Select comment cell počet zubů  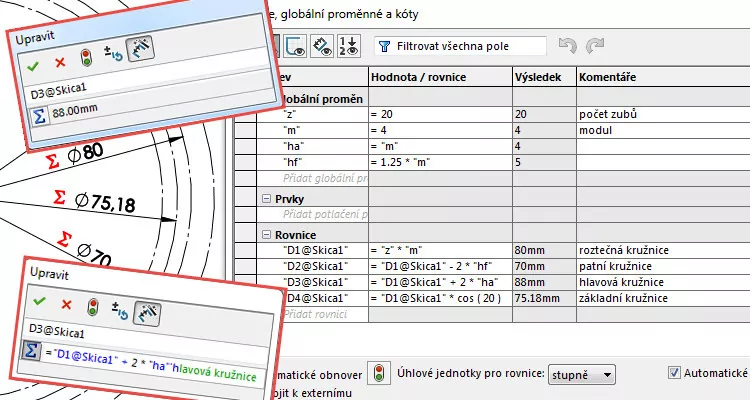[663, 114]
